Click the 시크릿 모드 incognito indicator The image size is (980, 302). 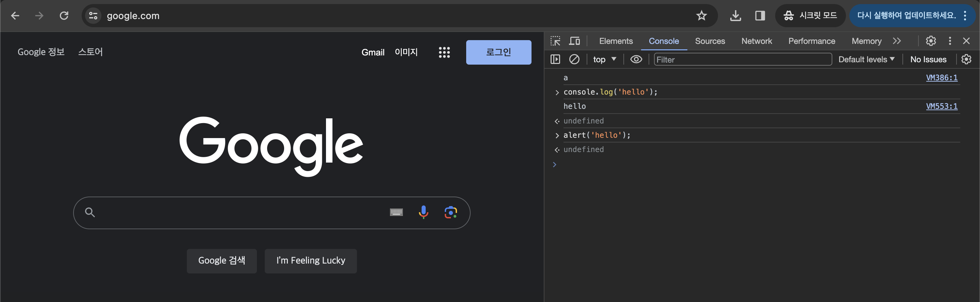tap(810, 16)
